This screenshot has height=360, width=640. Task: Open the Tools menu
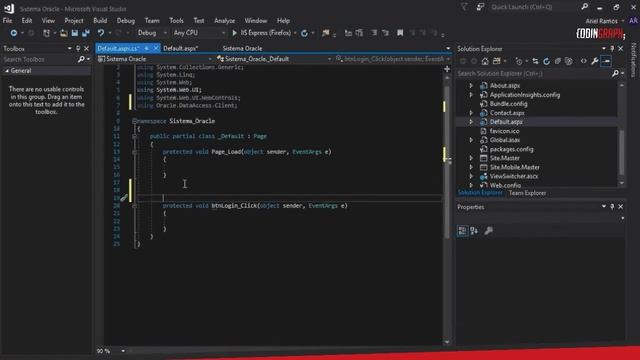[x=176, y=20]
